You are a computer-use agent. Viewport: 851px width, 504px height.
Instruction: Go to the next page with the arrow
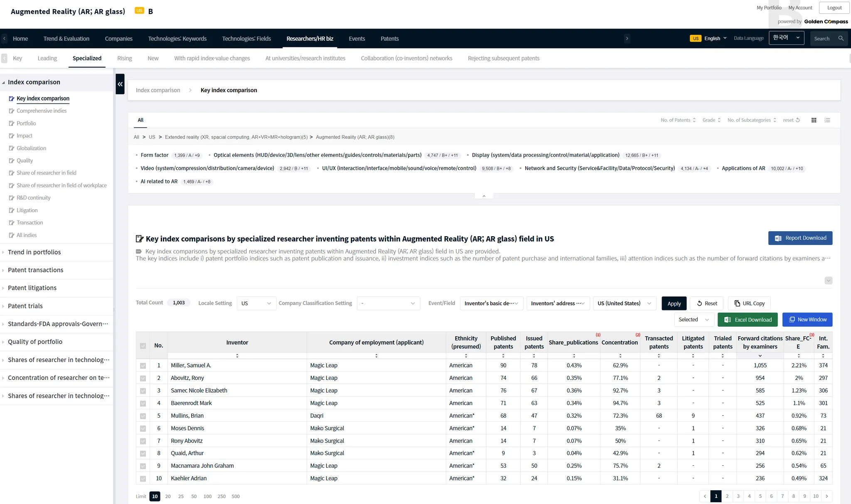click(x=827, y=496)
